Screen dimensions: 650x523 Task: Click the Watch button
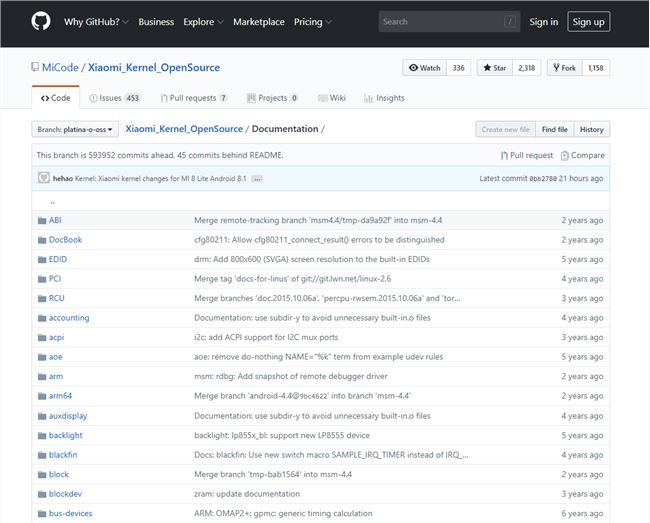point(424,68)
